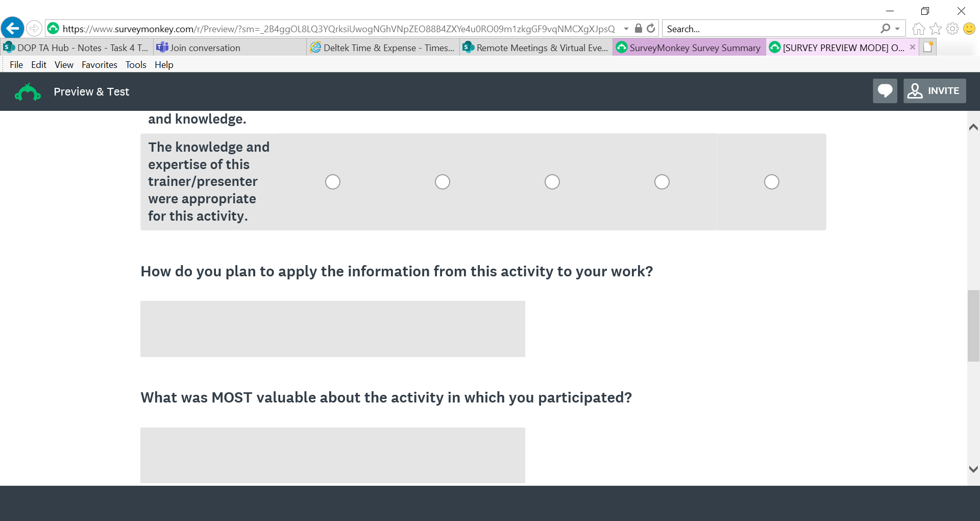This screenshot has height=521, width=980.
Task: Select the middle radio button for trainer expertise
Action: (552, 182)
